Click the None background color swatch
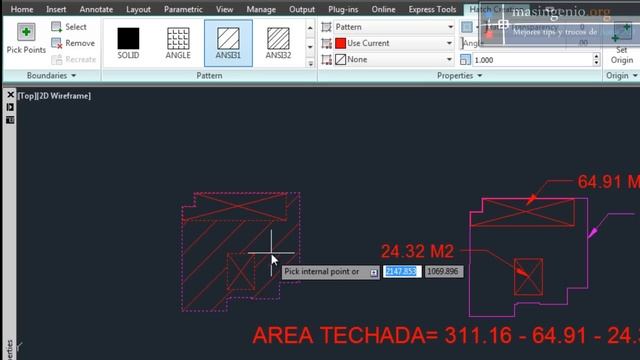Viewport: 640px width, 360px height. coord(340,60)
